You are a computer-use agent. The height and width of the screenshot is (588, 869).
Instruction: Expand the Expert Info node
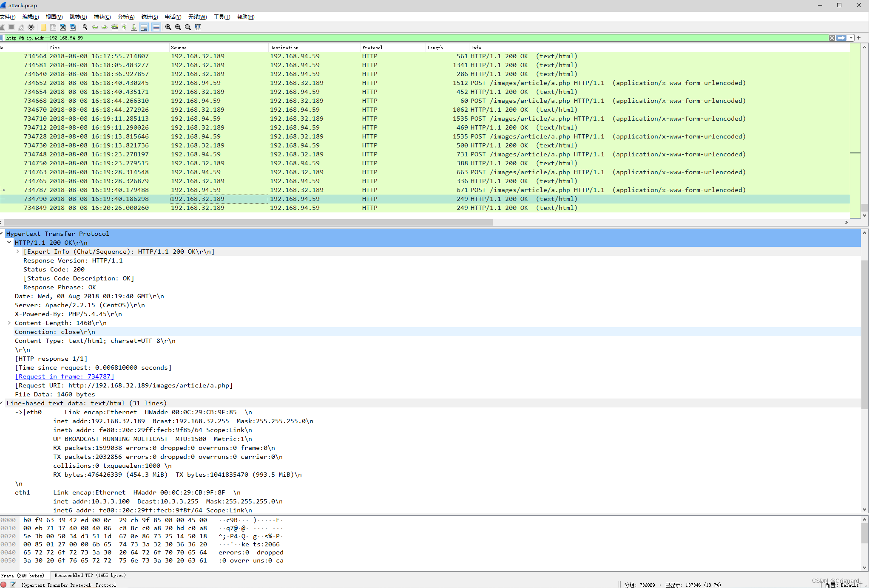18,252
